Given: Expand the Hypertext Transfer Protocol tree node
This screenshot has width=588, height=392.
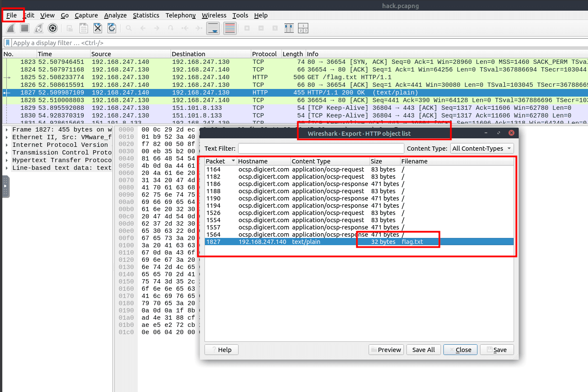Looking at the screenshot, I should click(7, 160).
